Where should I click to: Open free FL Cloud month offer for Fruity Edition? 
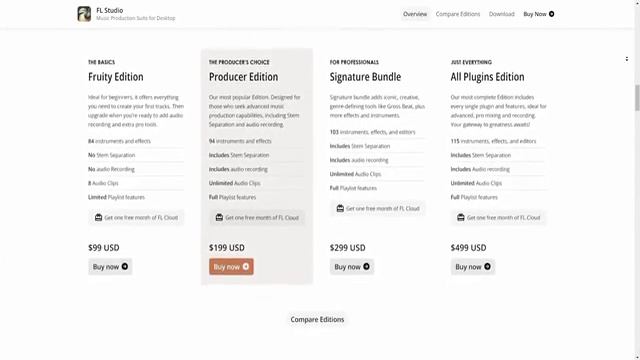coord(136,218)
